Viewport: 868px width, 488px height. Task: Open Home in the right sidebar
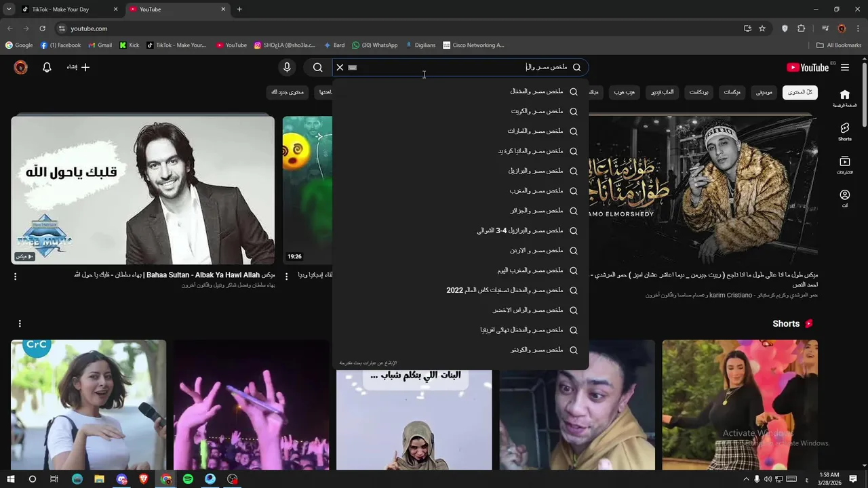pyautogui.click(x=844, y=98)
